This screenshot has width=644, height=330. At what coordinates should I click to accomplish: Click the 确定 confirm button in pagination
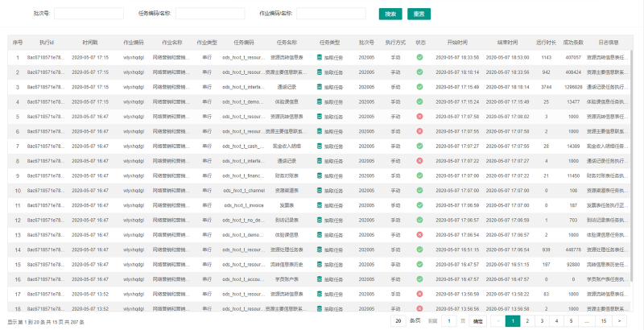(477, 321)
